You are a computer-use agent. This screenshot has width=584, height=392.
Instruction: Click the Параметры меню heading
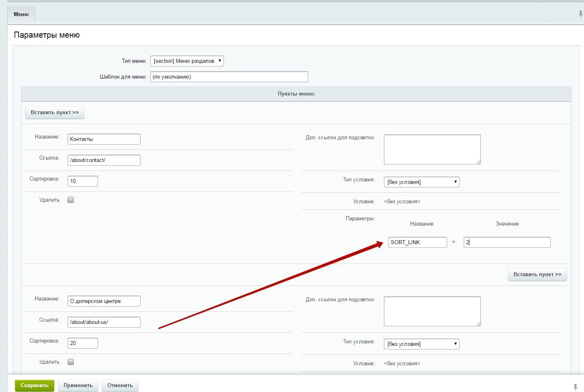point(47,35)
